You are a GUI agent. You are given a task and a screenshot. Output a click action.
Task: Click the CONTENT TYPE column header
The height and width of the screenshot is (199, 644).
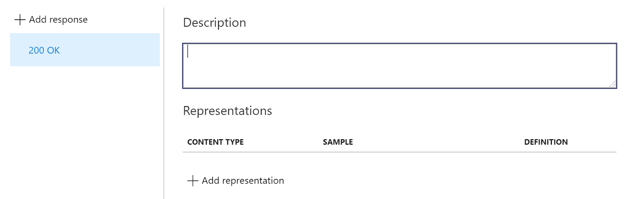click(x=215, y=142)
